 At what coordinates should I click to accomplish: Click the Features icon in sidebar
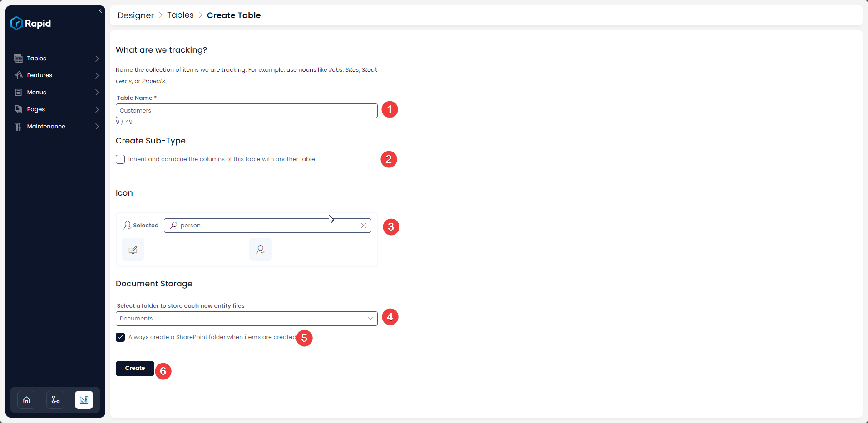coord(18,75)
